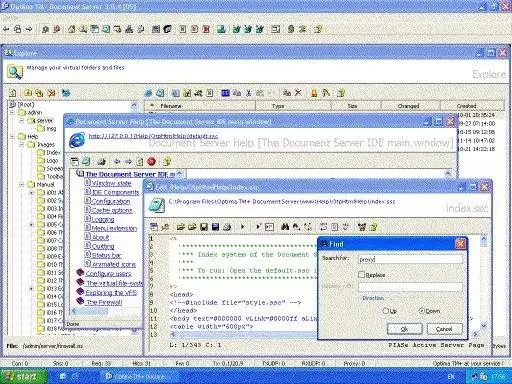This screenshot has width=512, height=384.
Task: Collapse the Images folder in tree
Action: (x=22, y=144)
